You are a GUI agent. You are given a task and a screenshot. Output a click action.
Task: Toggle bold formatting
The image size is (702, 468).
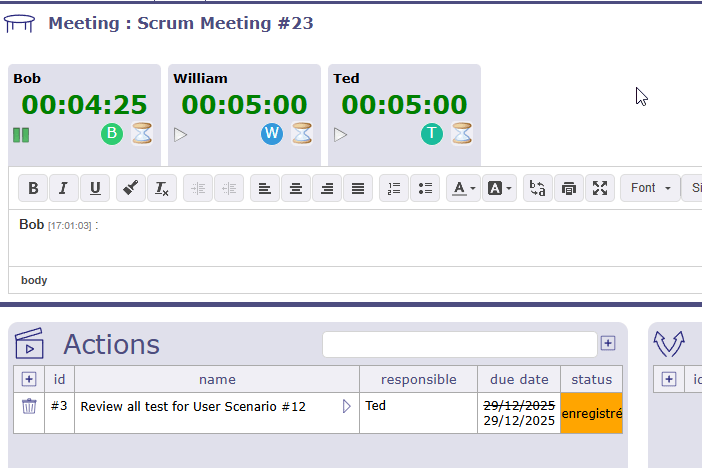(33, 188)
